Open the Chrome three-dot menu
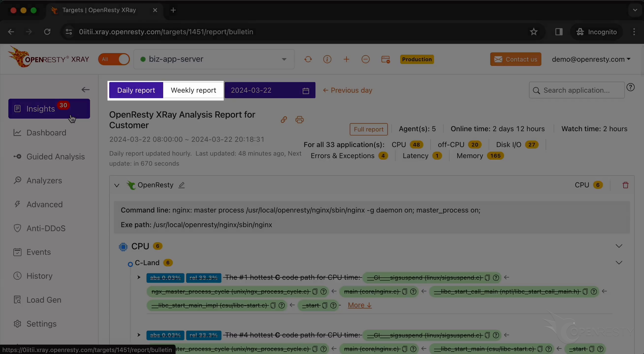The height and width of the screenshot is (354, 644). pyautogui.click(x=634, y=32)
